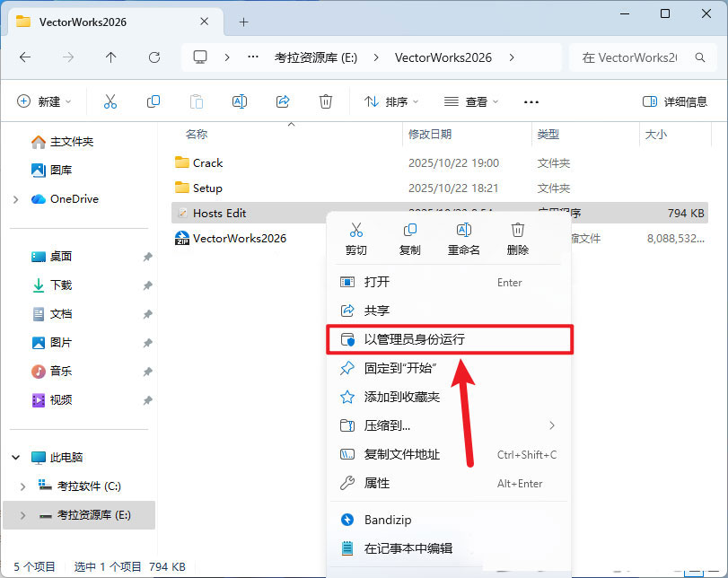The image size is (728, 578).
Task: Open the toolbar's three-dot more options
Action: click(x=531, y=101)
